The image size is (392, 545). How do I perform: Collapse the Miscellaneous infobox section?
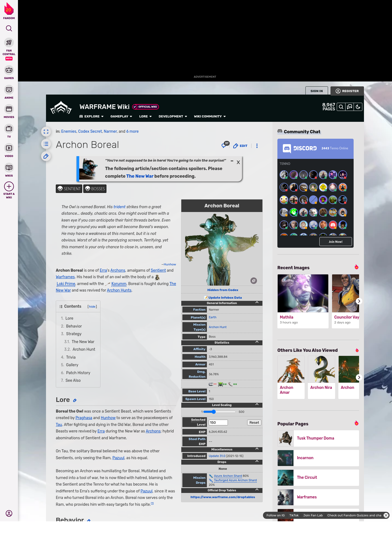pos(257,449)
